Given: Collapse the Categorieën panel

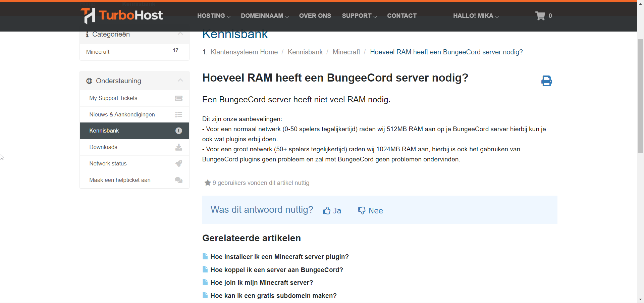Looking at the screenshot, I should pos(180,34).
